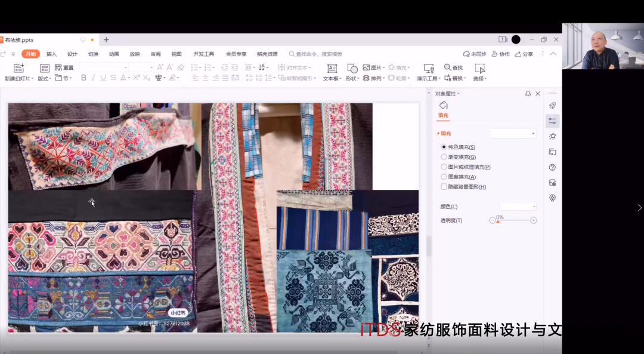Click the New Slide (新建幻灯片) icon
Viewport: 644px width, 354px height.
[18, 68]
